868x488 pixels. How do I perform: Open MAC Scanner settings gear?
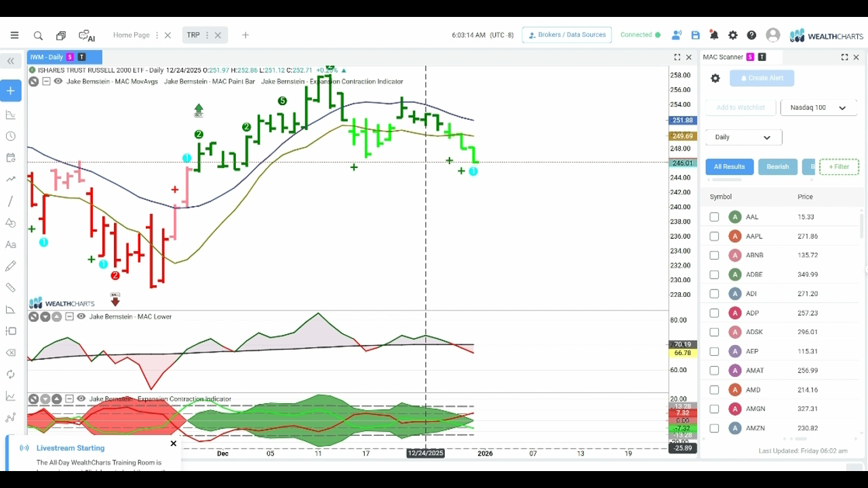point(715,79)
